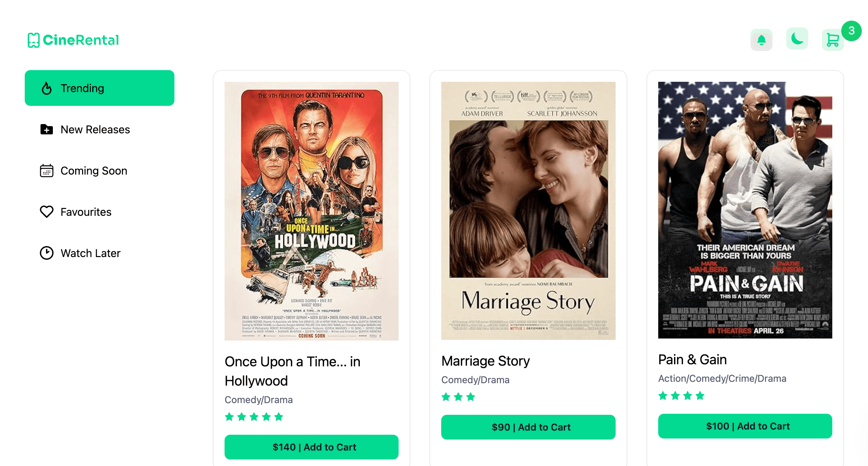Select the Trending menu item

point(100,88)
